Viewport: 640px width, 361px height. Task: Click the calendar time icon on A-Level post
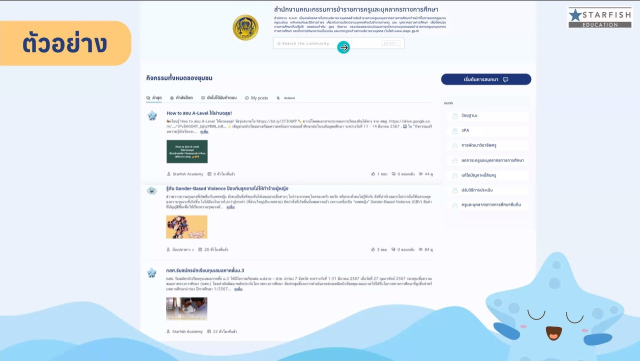(209, 174)
